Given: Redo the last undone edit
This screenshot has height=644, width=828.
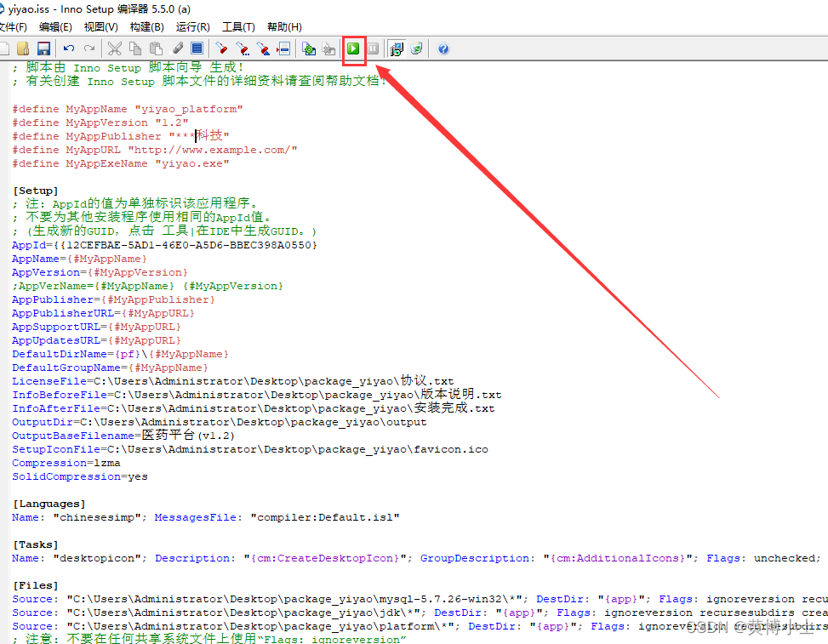Looking at the screenshot, I should pyautogui.click(x=89, y=48).
